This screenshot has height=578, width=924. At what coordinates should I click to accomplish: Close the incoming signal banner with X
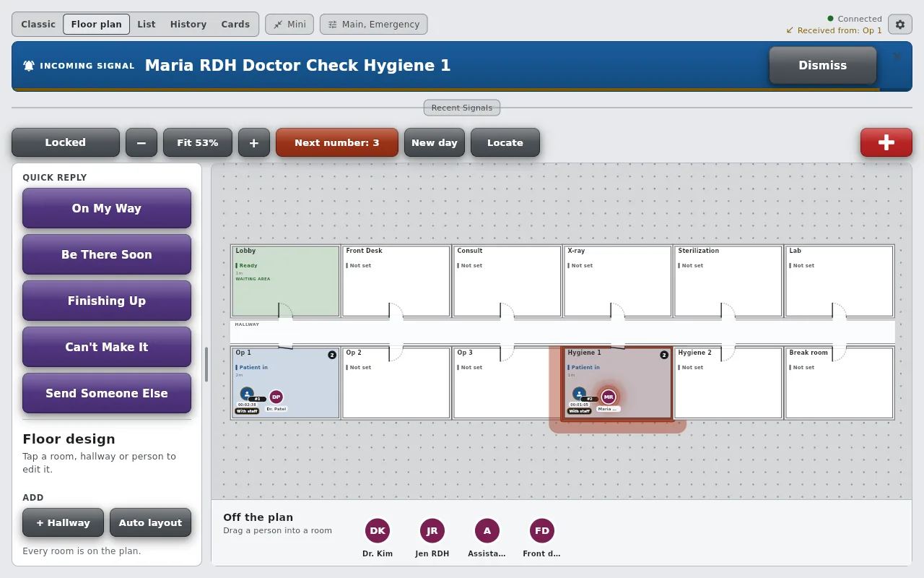(897, 56)
